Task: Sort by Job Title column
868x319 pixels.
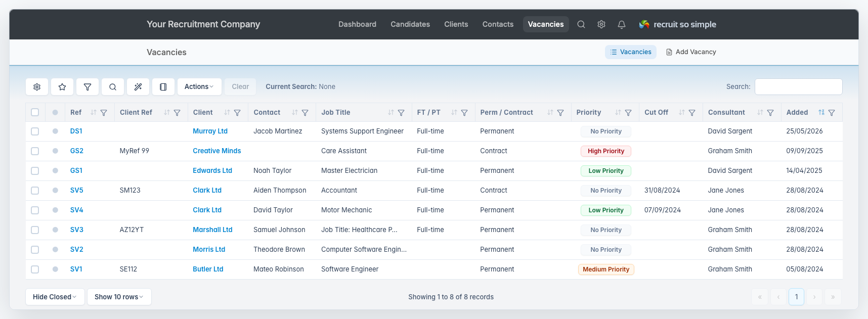Action: coord(391,113)
